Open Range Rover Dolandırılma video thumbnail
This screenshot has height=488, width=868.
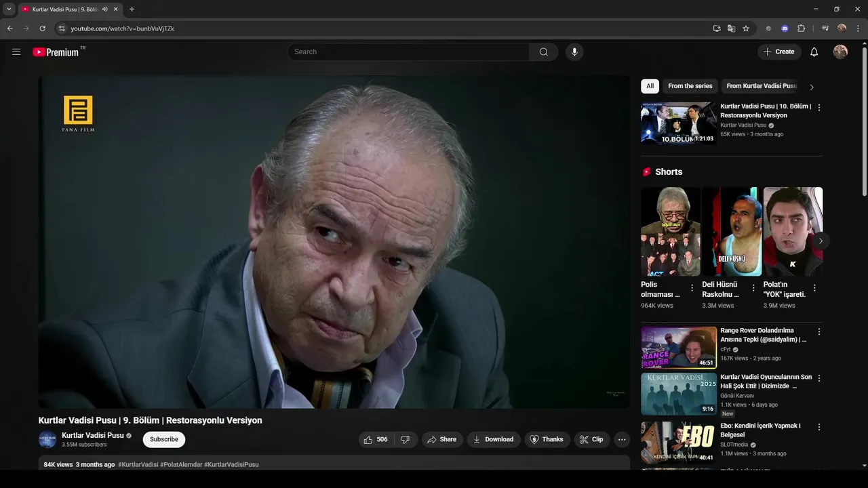(x=679, y=348)
